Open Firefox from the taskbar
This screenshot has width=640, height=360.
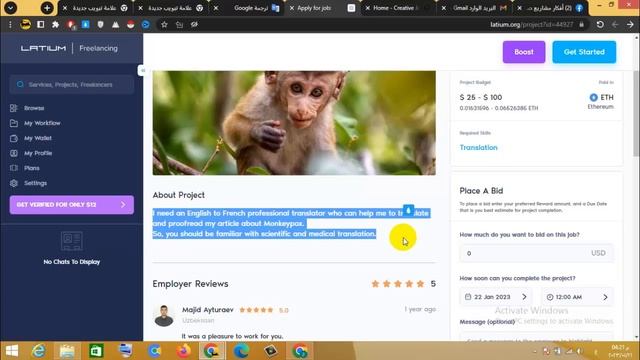[x=183, y=351]
